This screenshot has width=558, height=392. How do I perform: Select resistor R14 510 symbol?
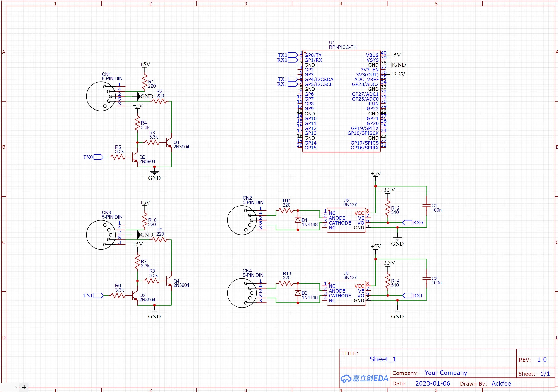coord(388,281)
